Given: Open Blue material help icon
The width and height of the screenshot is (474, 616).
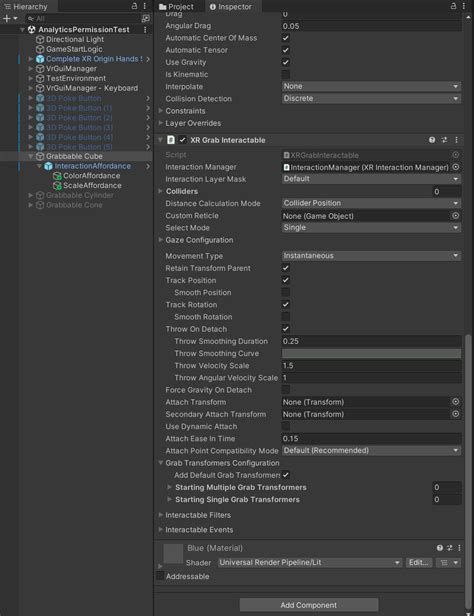Looking at the screenshot, I should [440, 548].
